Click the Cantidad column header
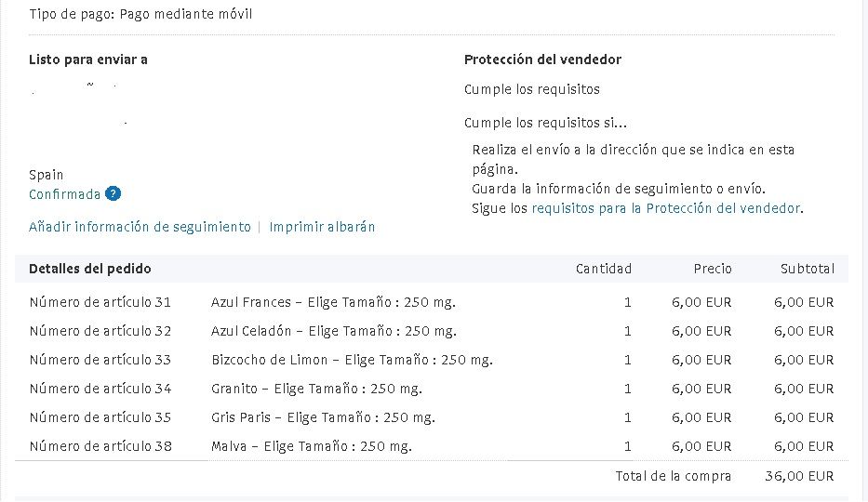The height and width of the screenshot is (502, 868). (604, 269)
